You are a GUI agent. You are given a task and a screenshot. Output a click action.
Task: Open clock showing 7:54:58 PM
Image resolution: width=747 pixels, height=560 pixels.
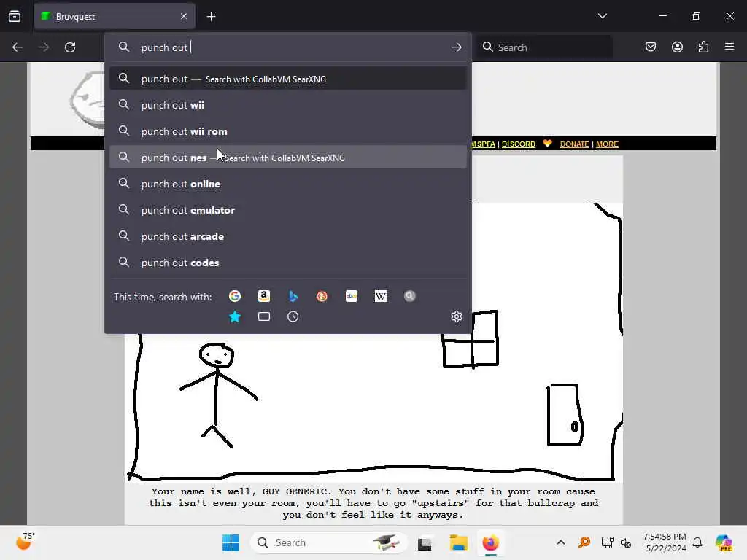point(665,542)
